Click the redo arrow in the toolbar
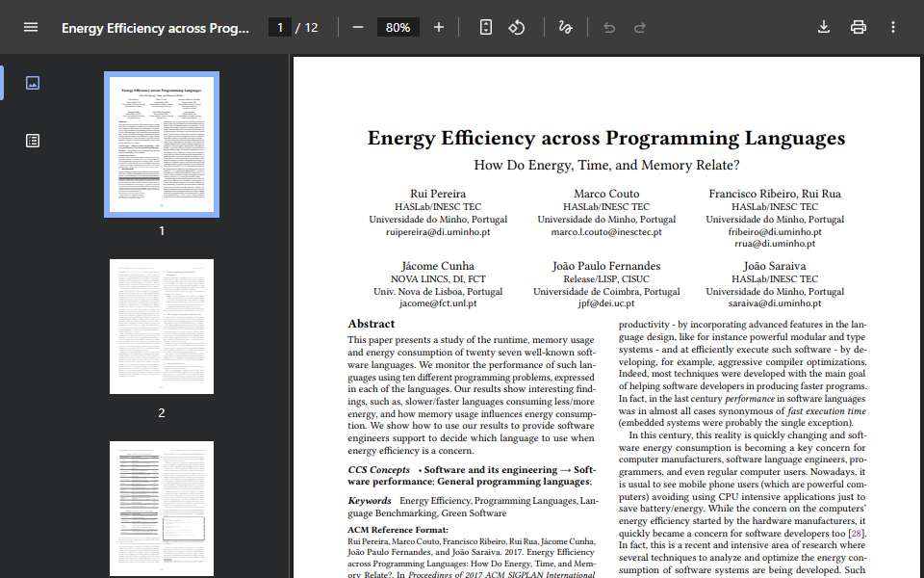 coord(640,28)
